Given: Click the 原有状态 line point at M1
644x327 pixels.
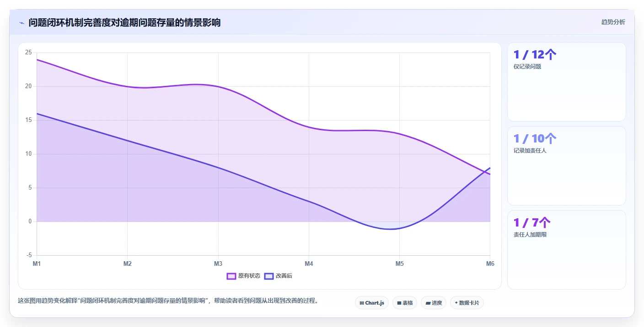Looking at the screenshot, I should coord(37,59).
